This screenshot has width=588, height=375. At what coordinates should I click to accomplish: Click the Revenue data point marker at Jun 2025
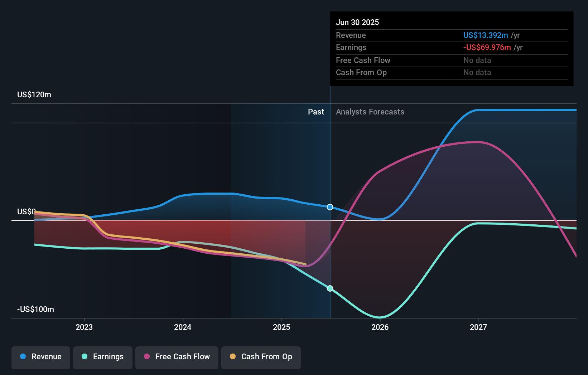tap(330, 207)
